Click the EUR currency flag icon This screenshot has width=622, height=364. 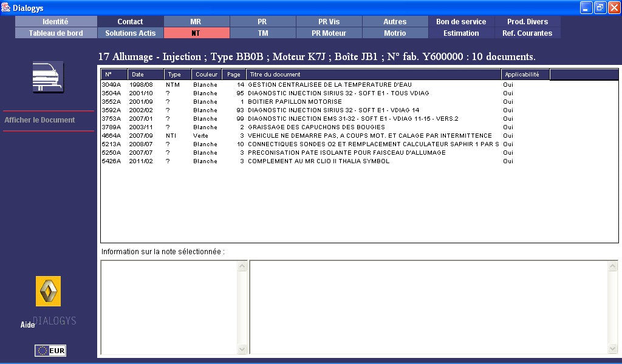[x=50, y=351]
